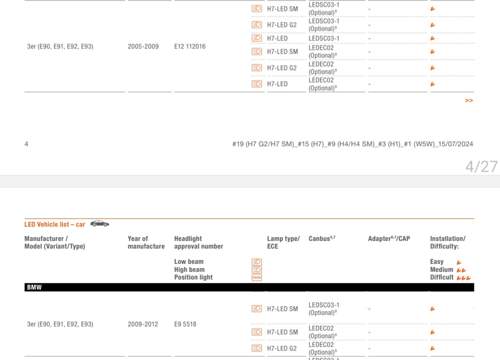Image resolution: width=500 pixels, height=360 pixels.
Task: Click the car icon beside LED Vehicle list heading
Action: (x=100, y=224)
